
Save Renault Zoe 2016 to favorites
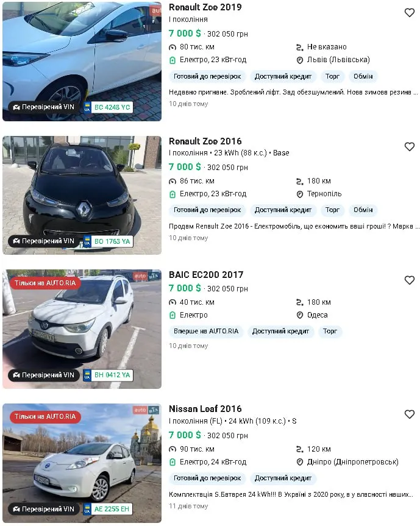click(x=410, y=147)
